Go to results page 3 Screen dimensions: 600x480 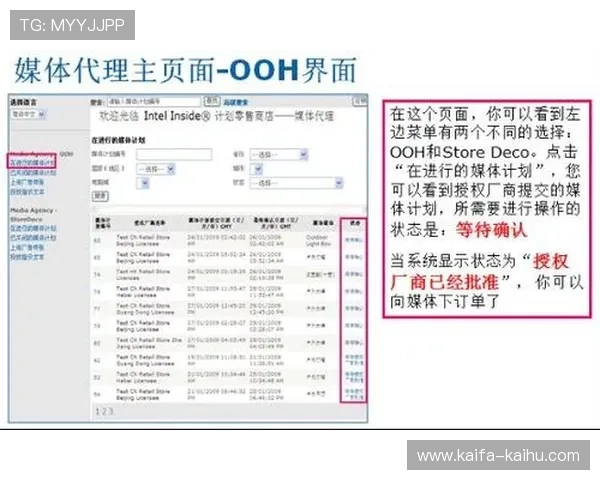coord(111,411)
